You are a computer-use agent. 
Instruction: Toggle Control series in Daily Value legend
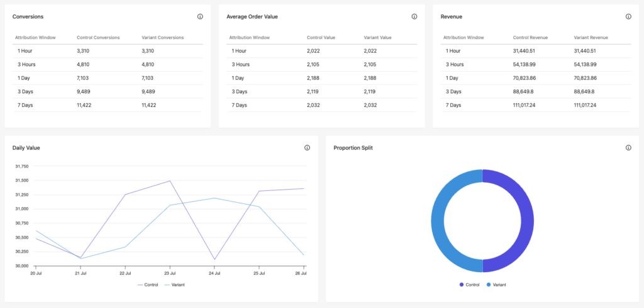[x=148, y=285]
